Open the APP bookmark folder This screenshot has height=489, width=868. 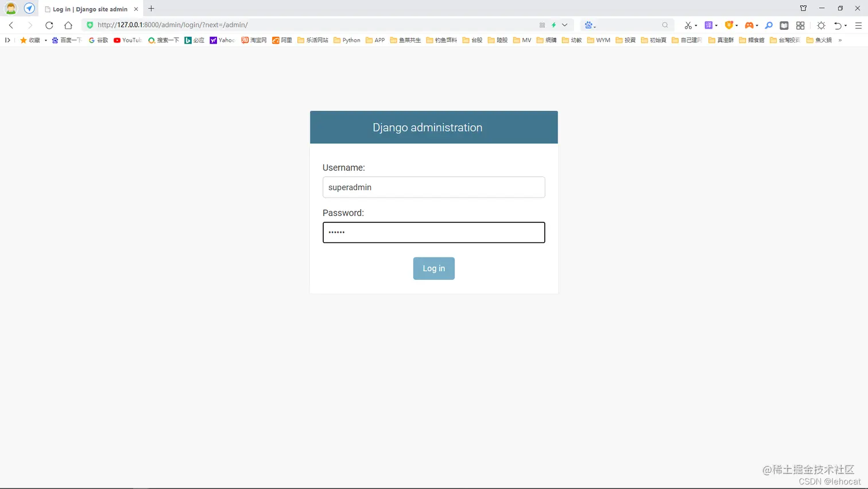375,40
